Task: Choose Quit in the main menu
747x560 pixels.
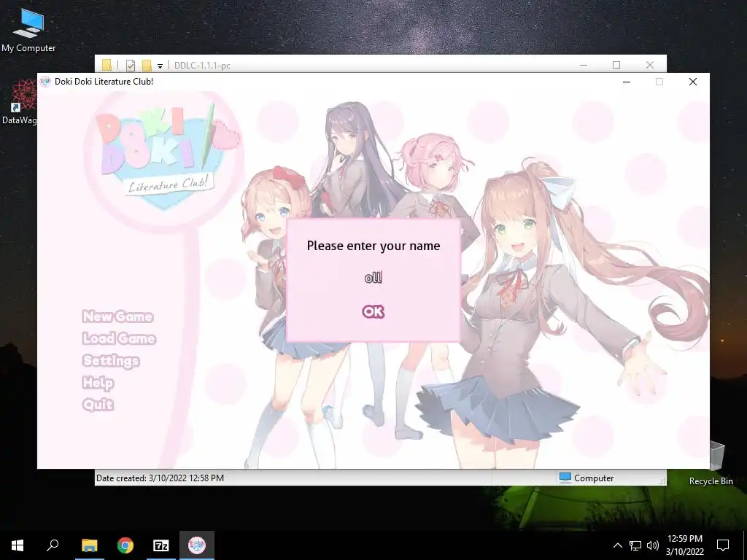Action: [x=98, y=404]
